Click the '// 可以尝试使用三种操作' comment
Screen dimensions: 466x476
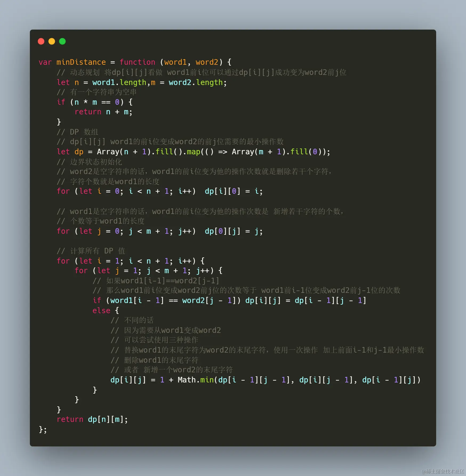point(155,340)
